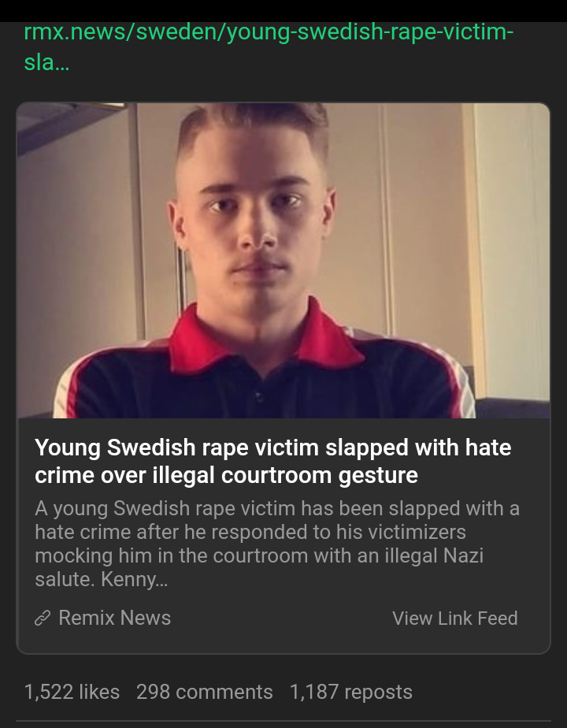View the 1,522 likes list

pos(72,692)
